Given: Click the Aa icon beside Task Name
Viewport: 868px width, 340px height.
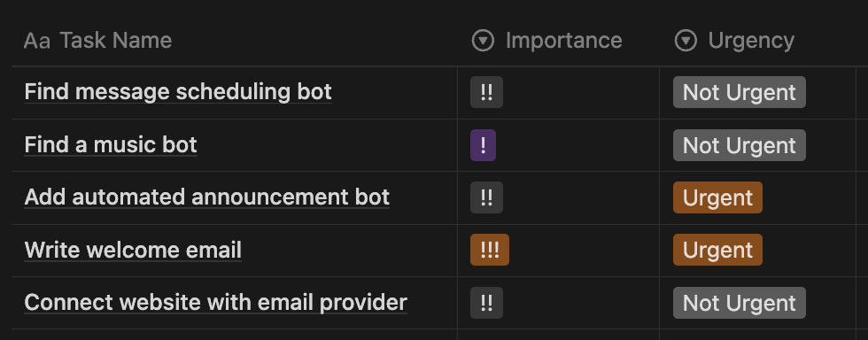Looking at the screenshot, I should click(37, 41).
